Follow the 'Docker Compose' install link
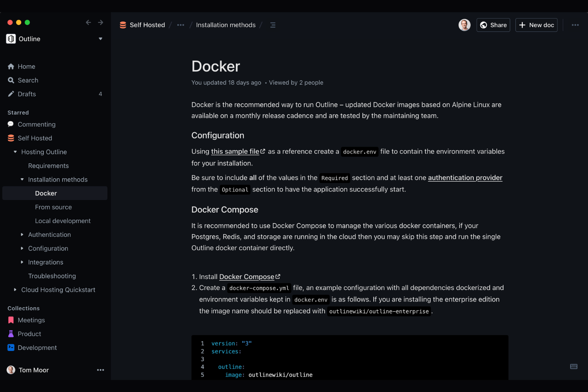Screen dimensions: 588x392 tap(247, 276)
